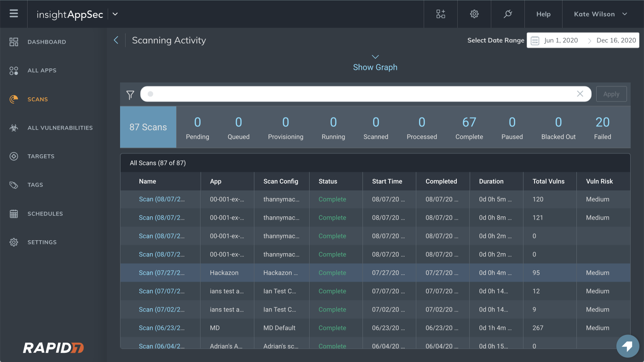Open Tags in the sidebar
The width and height of the screenshot is (644, 362).
click(x=35, y=185)
